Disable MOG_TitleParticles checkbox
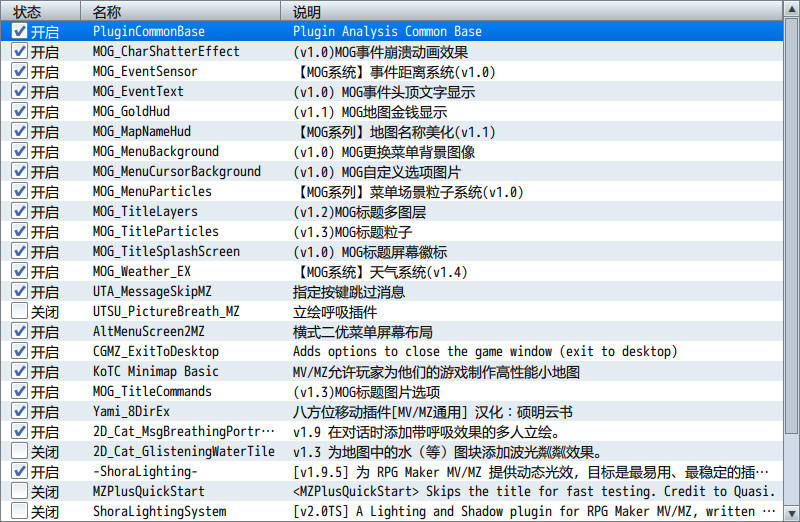Viewport: 800px width, 522px height. coord(19,231)
